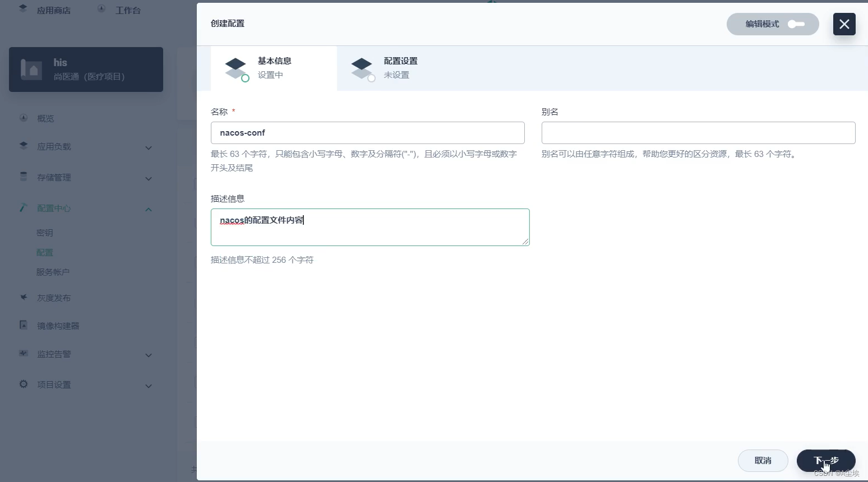
Task: Click the 监控告警 sidebar label
Action: (54, 354)
